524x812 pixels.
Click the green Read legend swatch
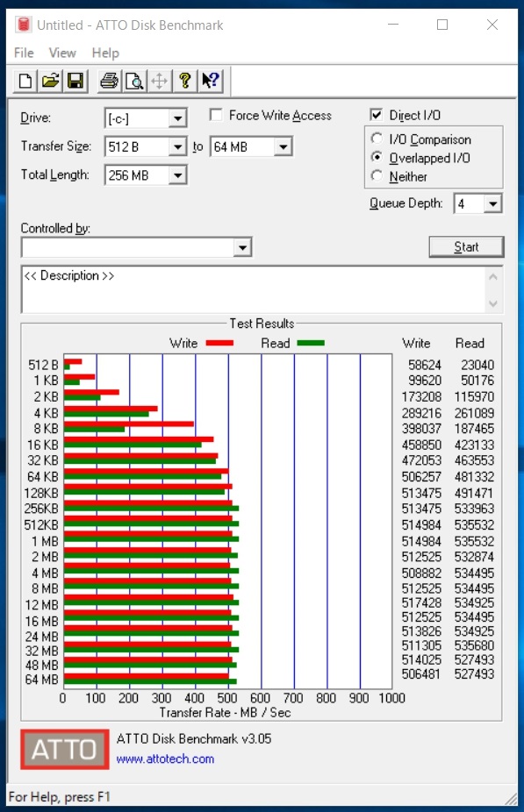(311, 343)
